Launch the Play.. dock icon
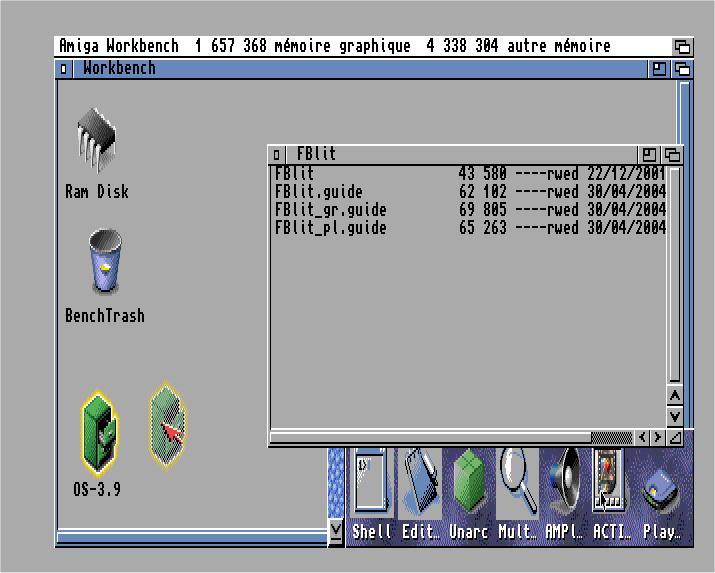715x573 pixels. click(660, 492)
